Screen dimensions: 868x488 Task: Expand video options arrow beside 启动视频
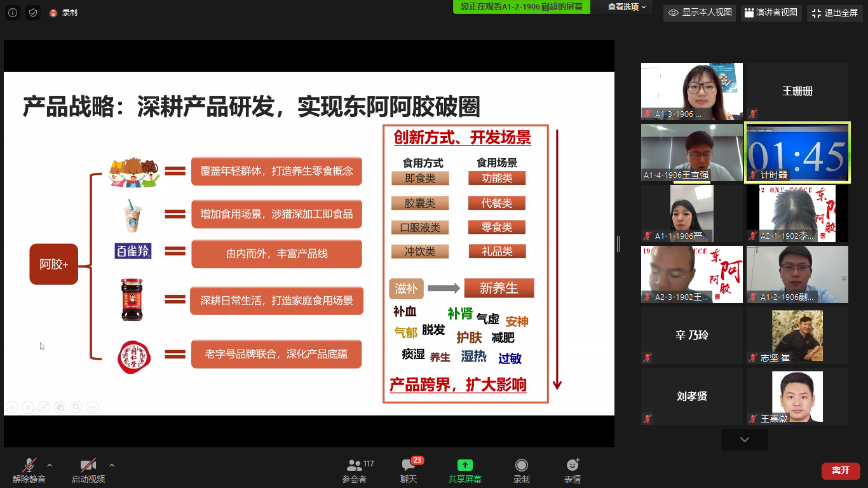point(112,465)
